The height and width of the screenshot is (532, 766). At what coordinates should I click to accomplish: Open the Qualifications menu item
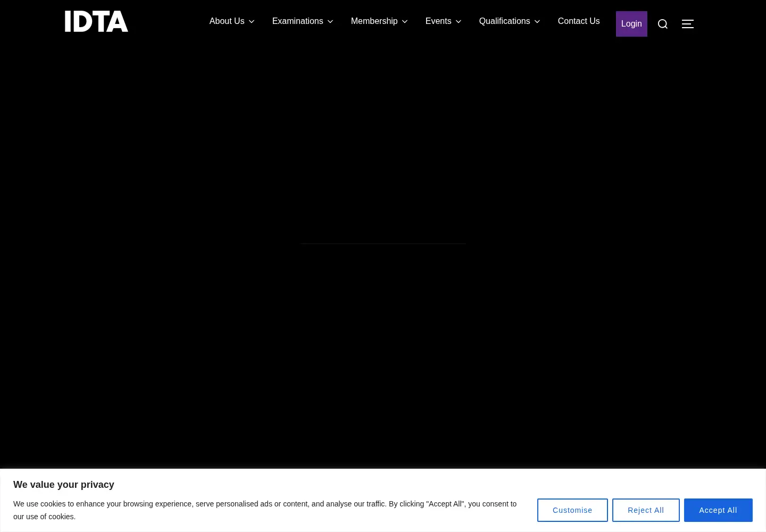[504, 21]
